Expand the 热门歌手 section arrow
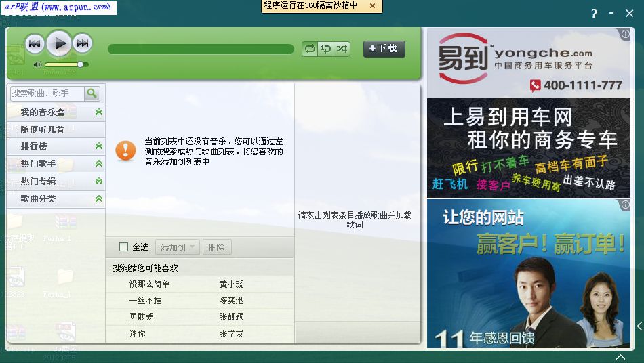 tap(99, 164)
